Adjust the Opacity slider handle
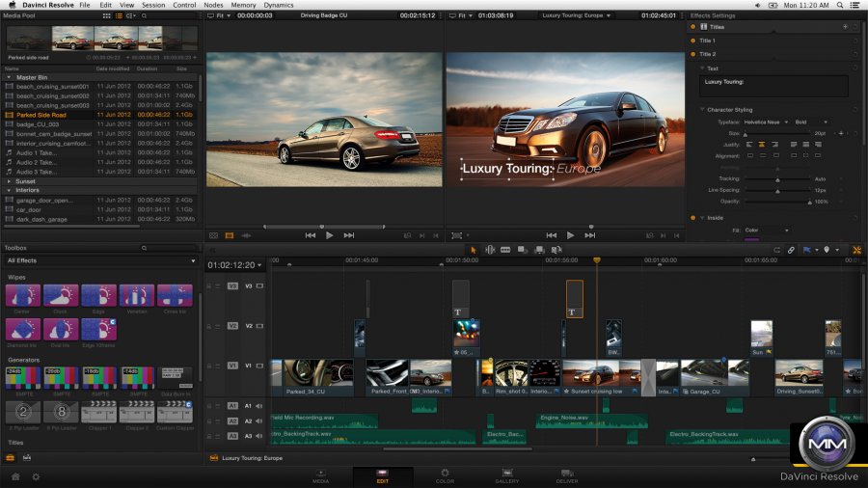This screenshot has height=488, width=868. (x=808, y=202)
